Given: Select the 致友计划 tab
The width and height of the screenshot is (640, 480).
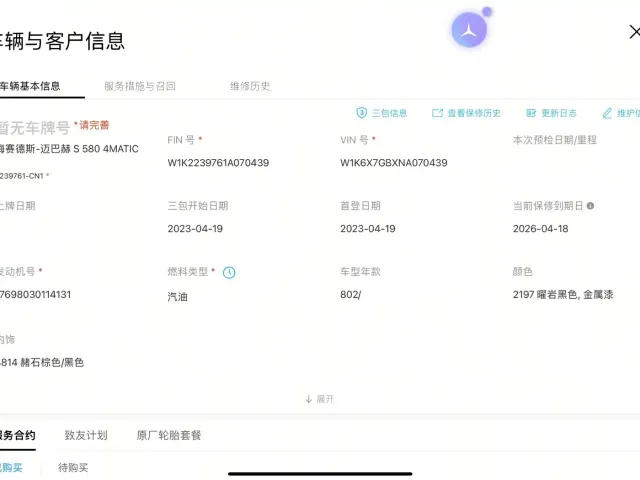Looking at the screenshot, I should [x=86, y=435].
